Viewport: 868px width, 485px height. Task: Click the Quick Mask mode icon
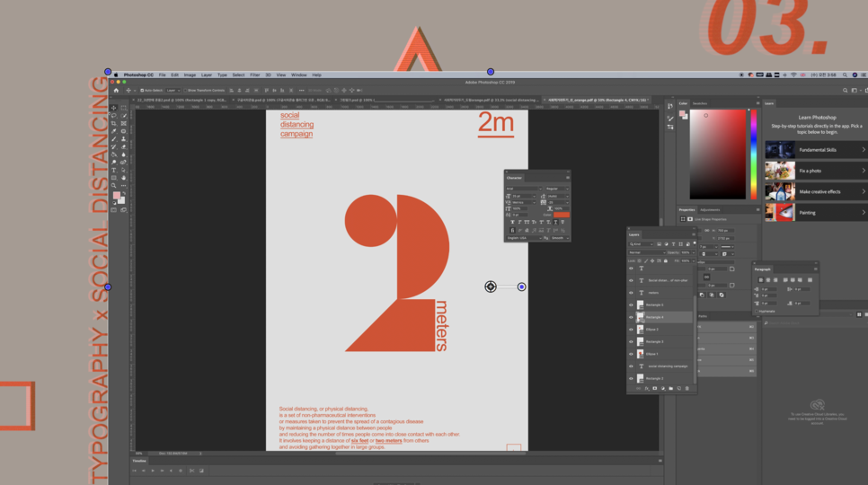[113, 209]
